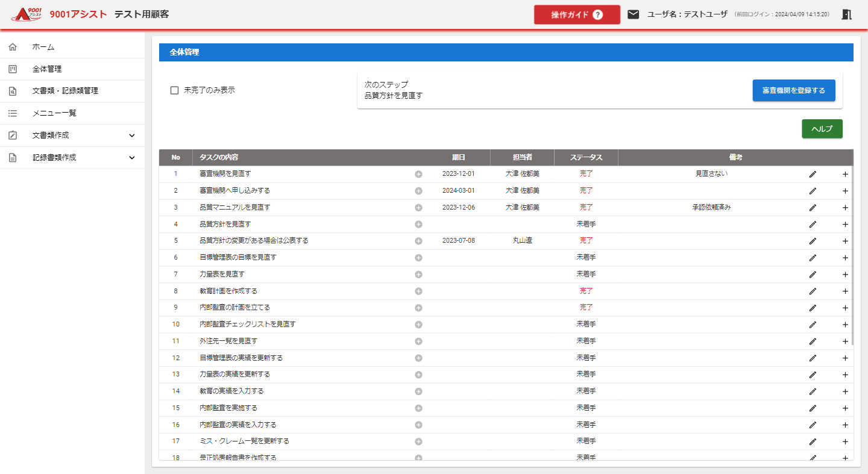Select the 文書類作成 clipboard-pencil icon
Image resolution: width=868 pixels, height=474 pixels.
(x=12, y=135)
